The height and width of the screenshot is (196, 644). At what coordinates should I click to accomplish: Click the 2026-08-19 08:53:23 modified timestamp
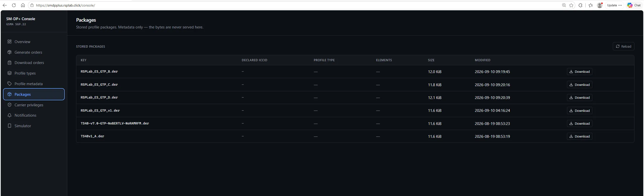click(x=492, y=124)
